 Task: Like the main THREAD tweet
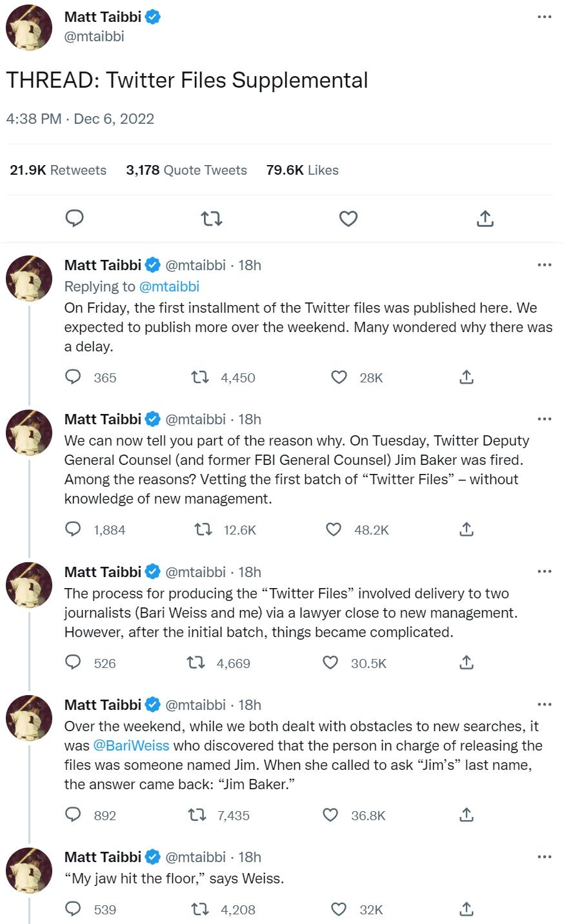click(348, 219)
